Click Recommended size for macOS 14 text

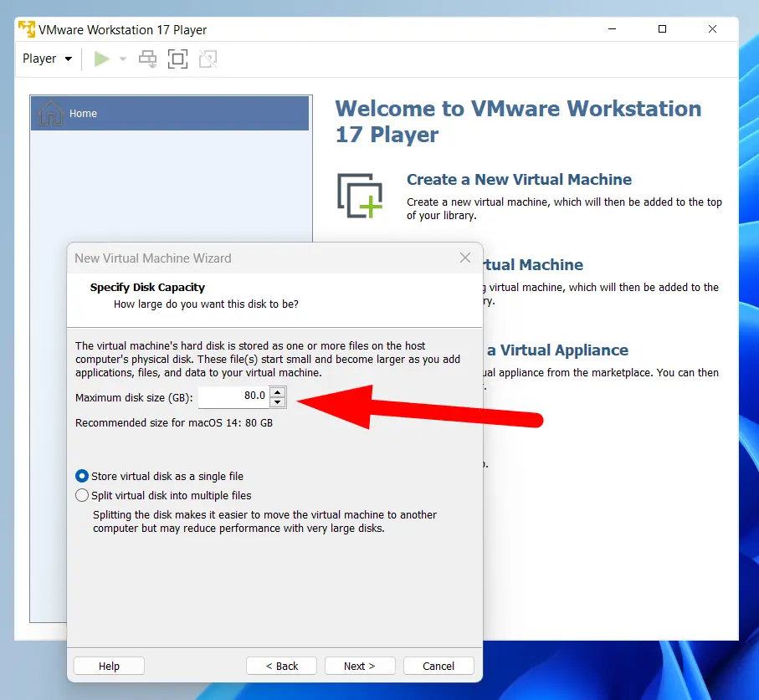pos(174,423)
